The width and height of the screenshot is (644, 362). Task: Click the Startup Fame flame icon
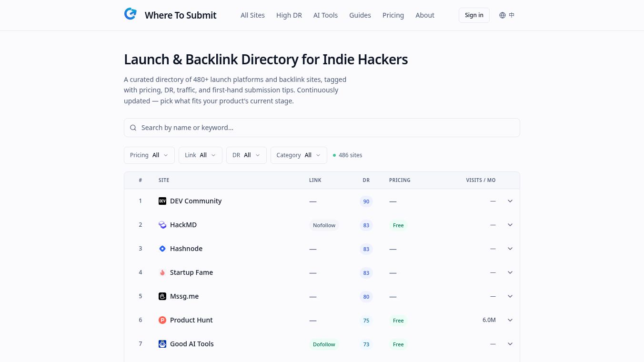point(162,272)
